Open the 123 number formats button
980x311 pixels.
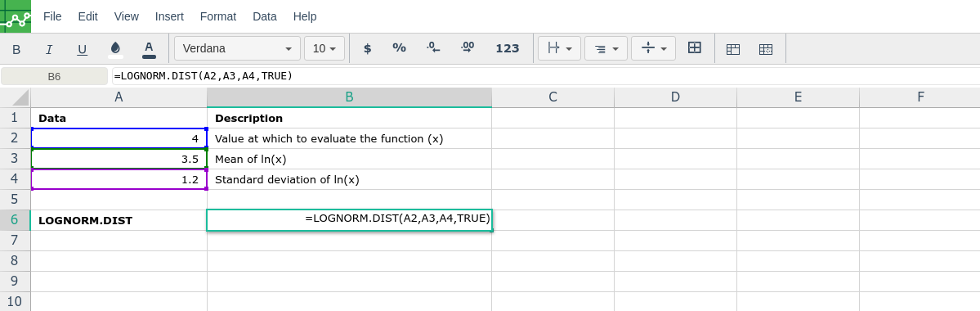tap(508, 48)
